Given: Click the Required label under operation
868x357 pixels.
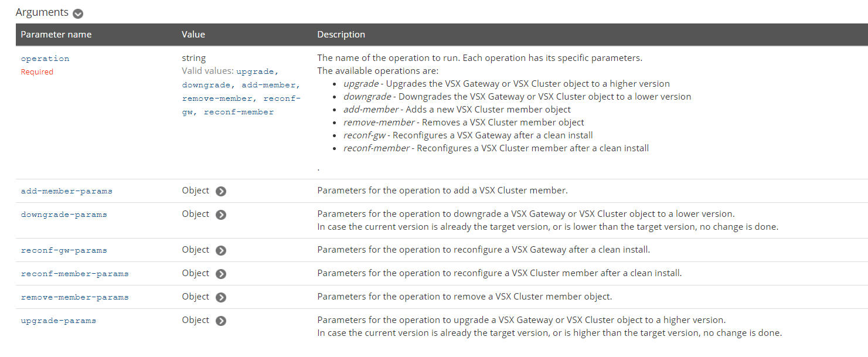Looking at the screenshot, I should [x=37, y=72].
